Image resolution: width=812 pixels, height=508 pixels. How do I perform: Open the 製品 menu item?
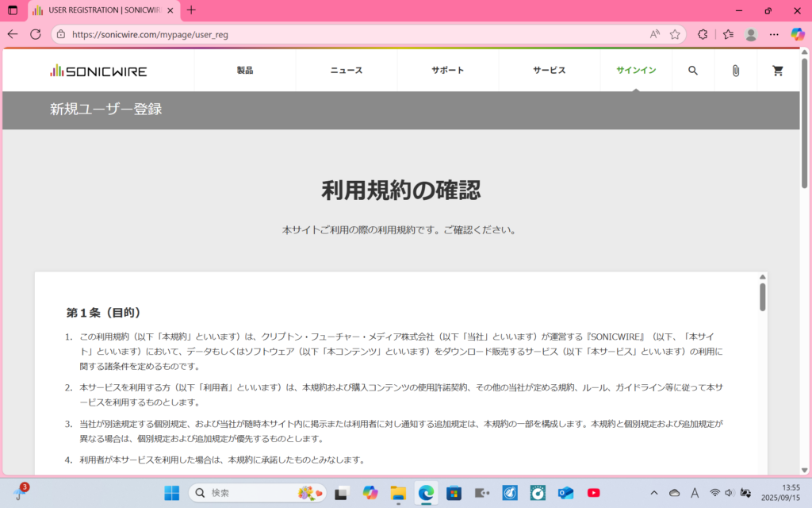point(245,71)
